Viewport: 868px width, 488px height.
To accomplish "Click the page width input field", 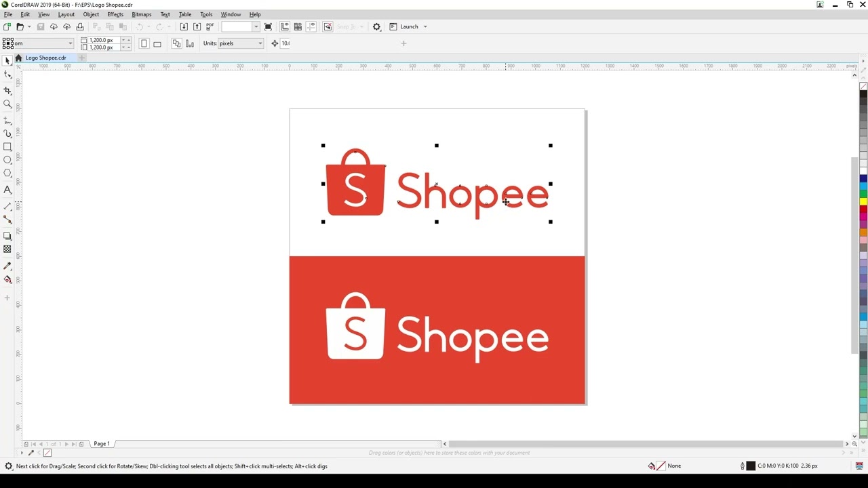I will [103, 40].
